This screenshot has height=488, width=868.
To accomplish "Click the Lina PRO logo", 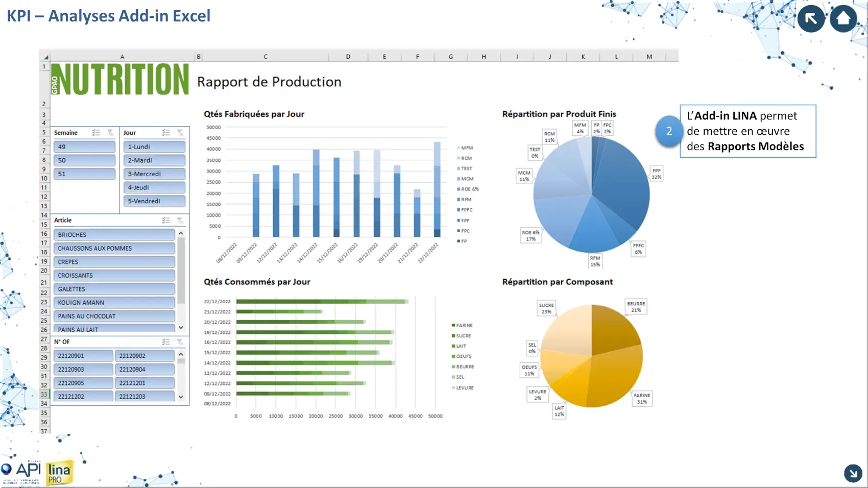I will [59, 473].
